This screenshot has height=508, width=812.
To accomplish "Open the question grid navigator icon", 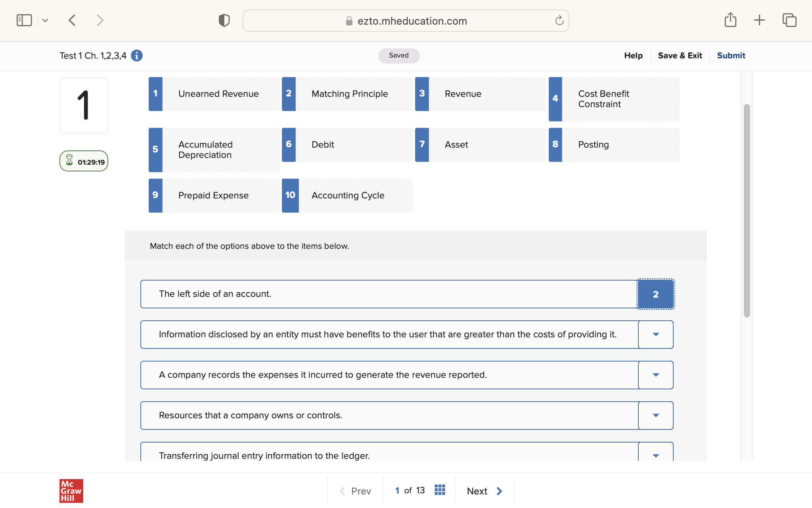I will tap(440, 490).
